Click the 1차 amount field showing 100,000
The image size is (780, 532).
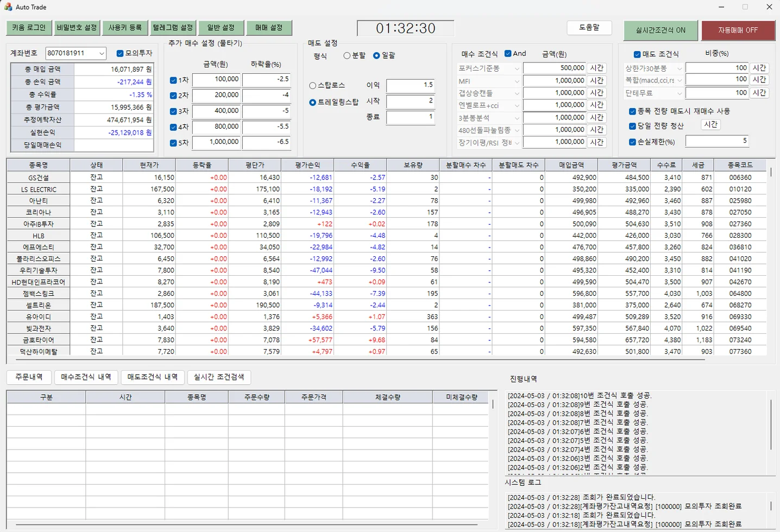(x=216, y=80)
